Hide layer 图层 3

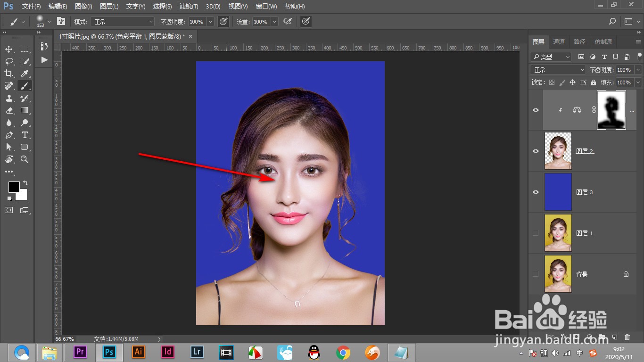(536, 192)
